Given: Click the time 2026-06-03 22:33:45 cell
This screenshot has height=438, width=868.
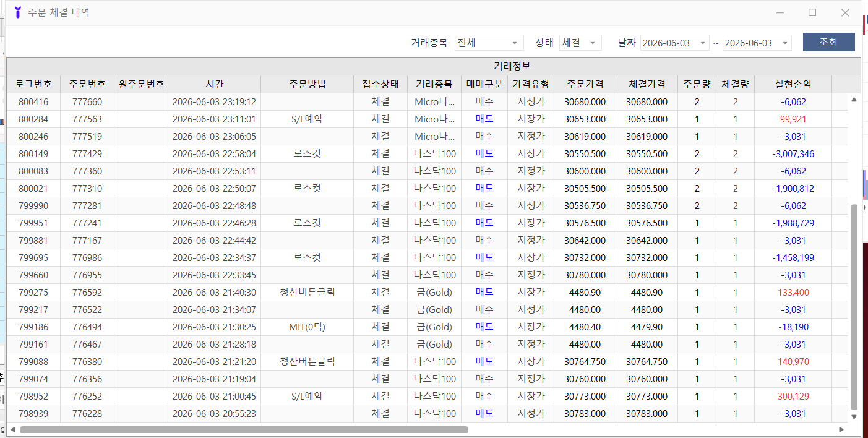Looking at the screenshot, I should point(214,275).
